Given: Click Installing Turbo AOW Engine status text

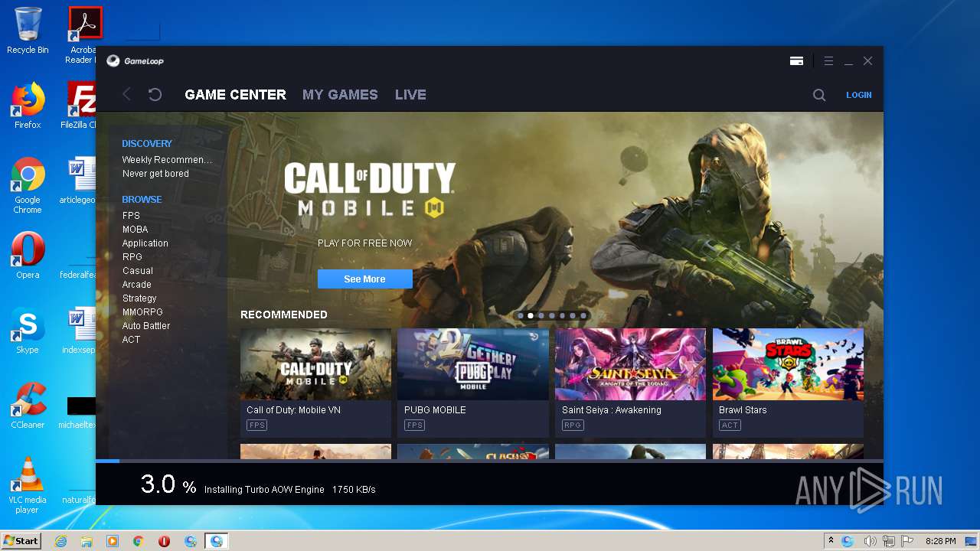Looking at the screenshot, I should point(264,489).
